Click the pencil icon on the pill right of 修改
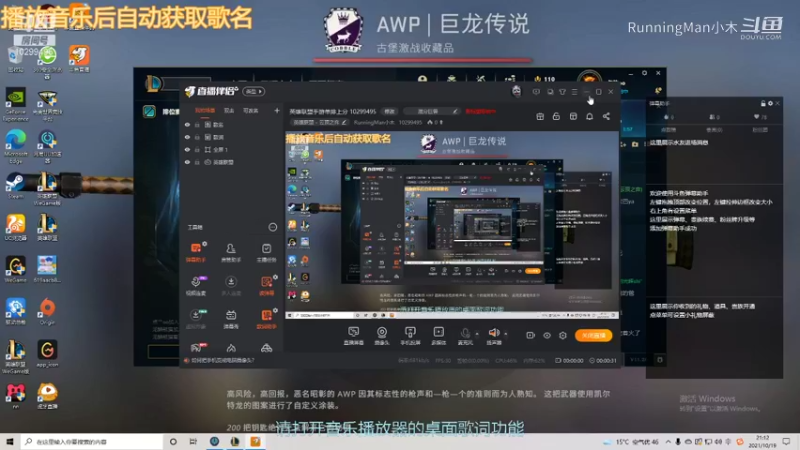 coord(455,111)
